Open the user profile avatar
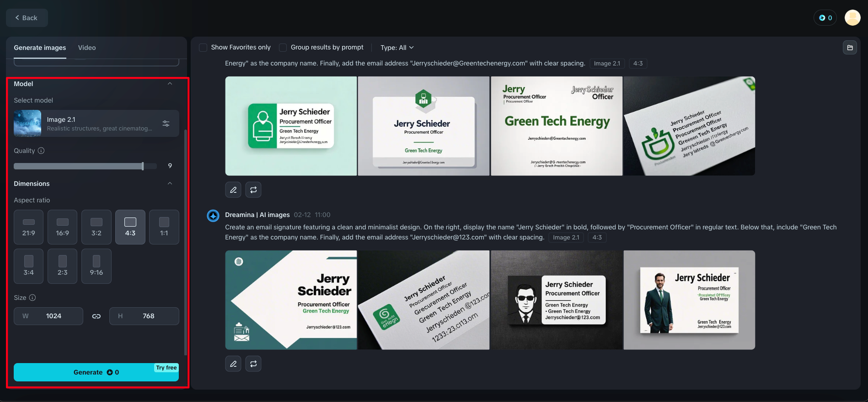The width and height of the screenshot is (868, 402). pyautogui.click(x=852, y=18)
